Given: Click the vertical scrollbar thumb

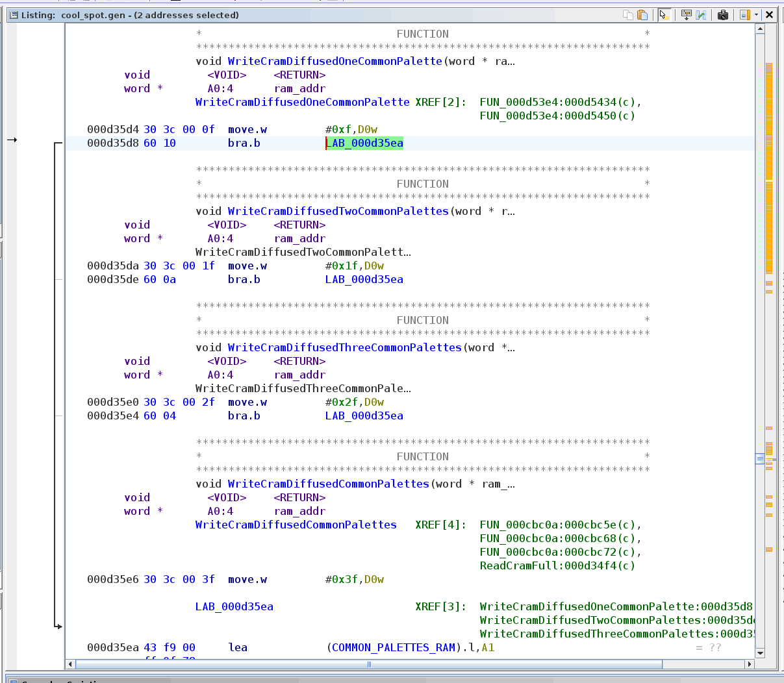Looking at the screenshot, I should pyautogui.click(x=760, y=459).
